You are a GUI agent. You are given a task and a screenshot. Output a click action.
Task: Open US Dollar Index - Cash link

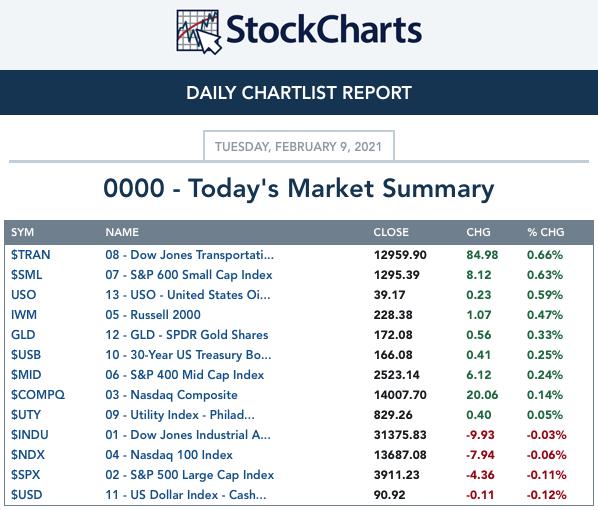[x=186, y=495]
